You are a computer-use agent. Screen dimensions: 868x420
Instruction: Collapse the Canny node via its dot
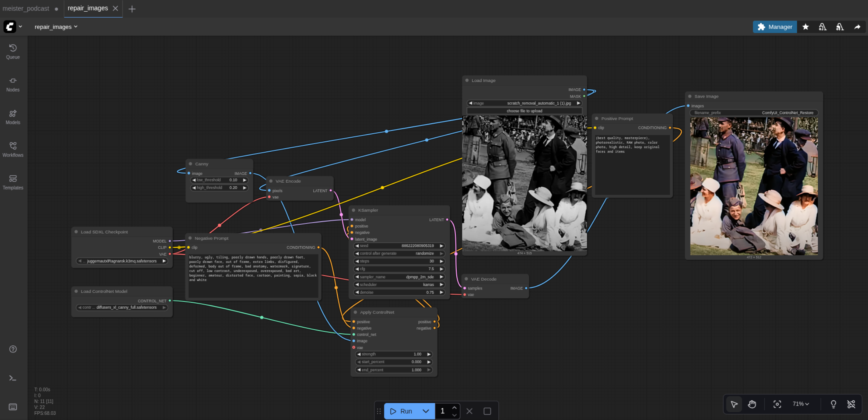(190, 164)
